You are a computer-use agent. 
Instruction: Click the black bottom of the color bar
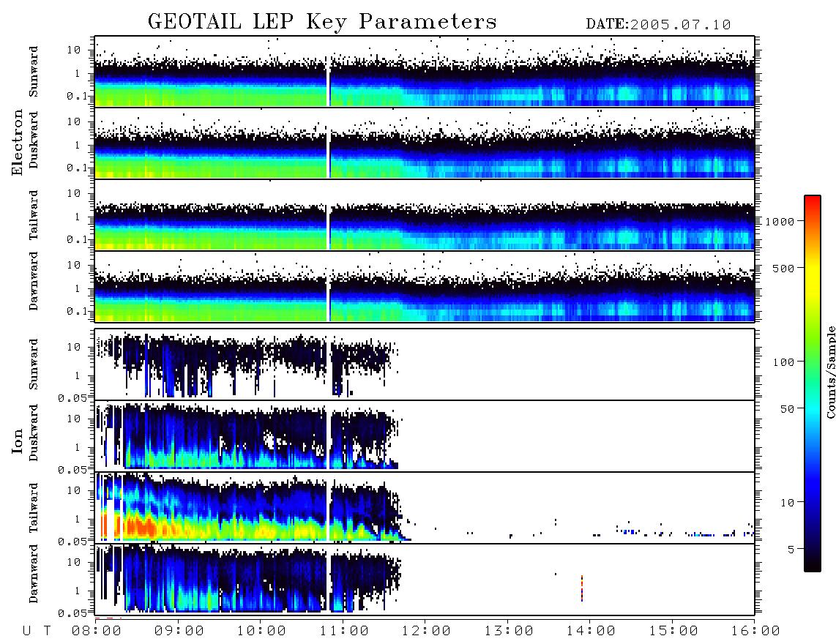click(813, 564)
